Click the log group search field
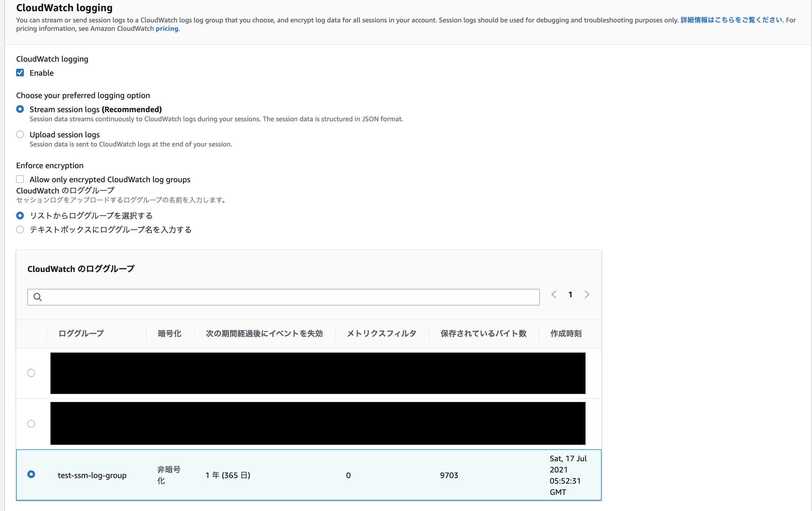Viewport: 812px width, 511px height. point(283,297)
